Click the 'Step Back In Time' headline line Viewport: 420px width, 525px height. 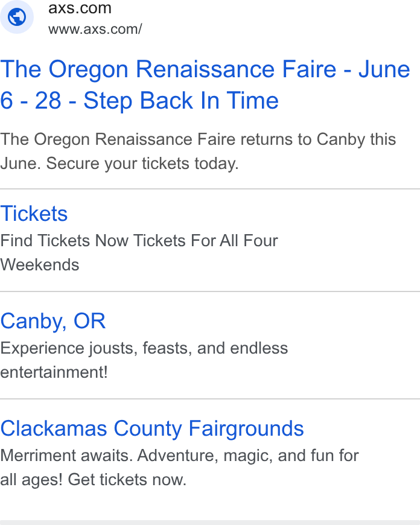coord(181,100)
